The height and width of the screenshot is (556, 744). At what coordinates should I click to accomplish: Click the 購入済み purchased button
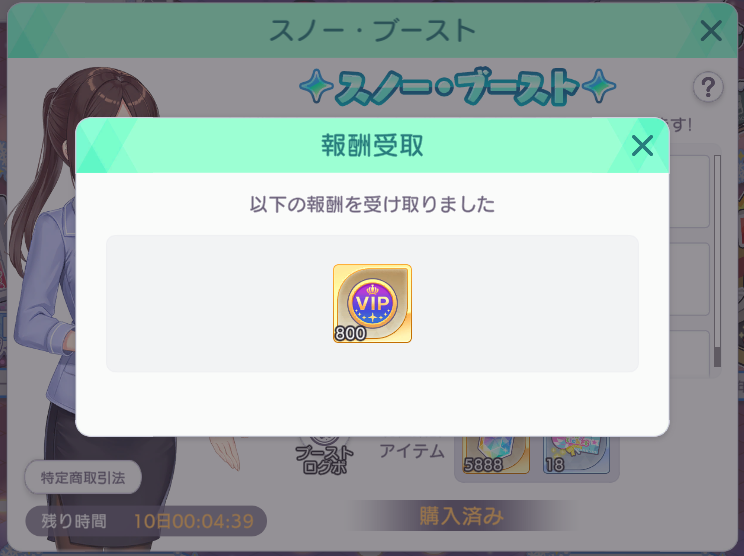[x=461, y=516]
